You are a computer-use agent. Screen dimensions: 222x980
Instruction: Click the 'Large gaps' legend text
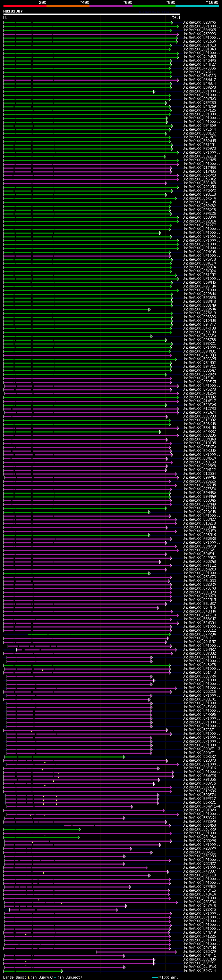pos(15,977)
